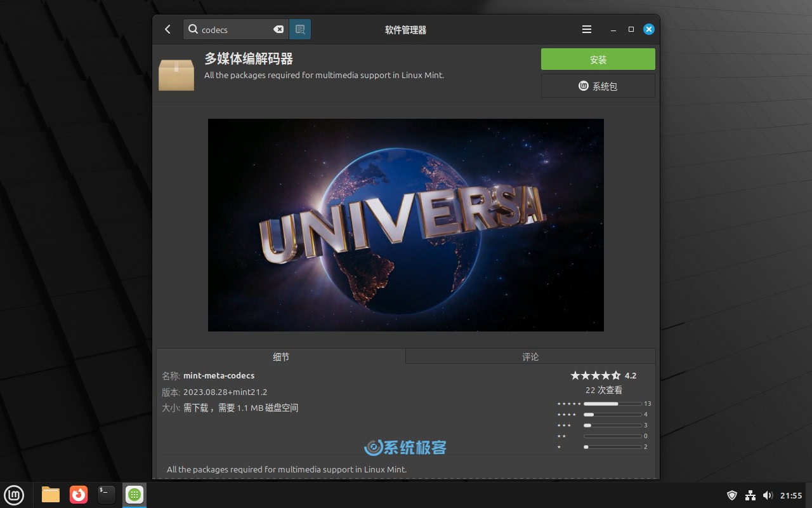This screenshot has height=508, width=812.
Task: Click the two-star rating bar
Action: (612, 436)
